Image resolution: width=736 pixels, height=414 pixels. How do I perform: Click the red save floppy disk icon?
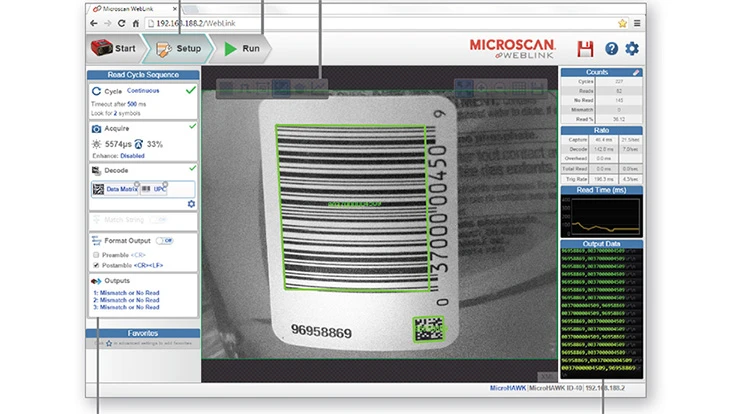click(x=586, y=48)
